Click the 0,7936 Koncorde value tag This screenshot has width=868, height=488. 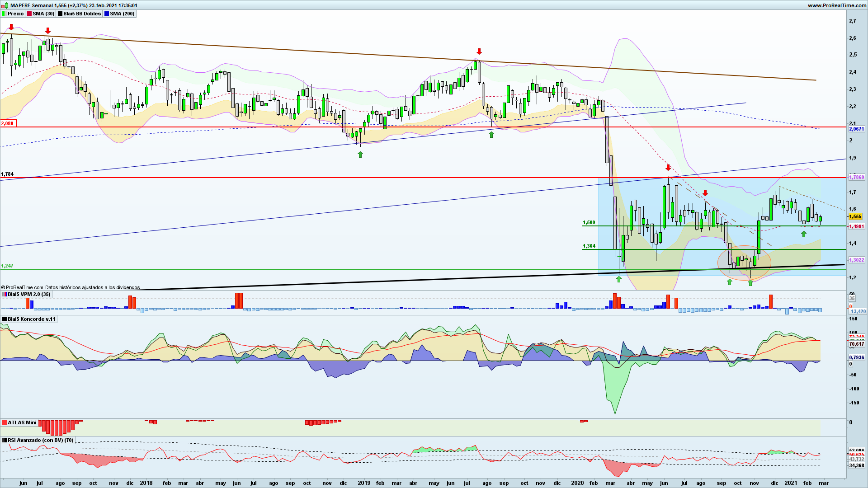[857, 357]
